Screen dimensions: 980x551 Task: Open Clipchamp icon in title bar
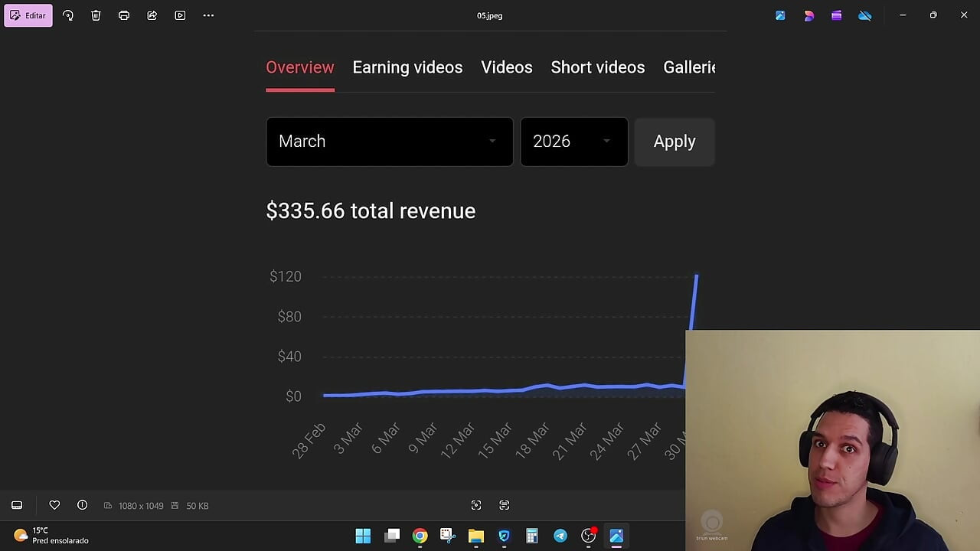(837, 15)
